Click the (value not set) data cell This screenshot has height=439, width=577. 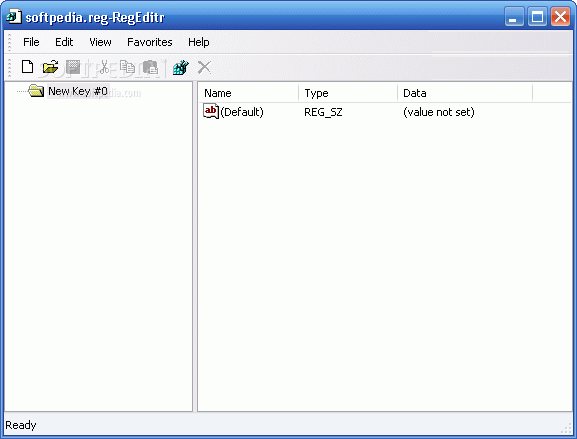(x=439, y=112)
